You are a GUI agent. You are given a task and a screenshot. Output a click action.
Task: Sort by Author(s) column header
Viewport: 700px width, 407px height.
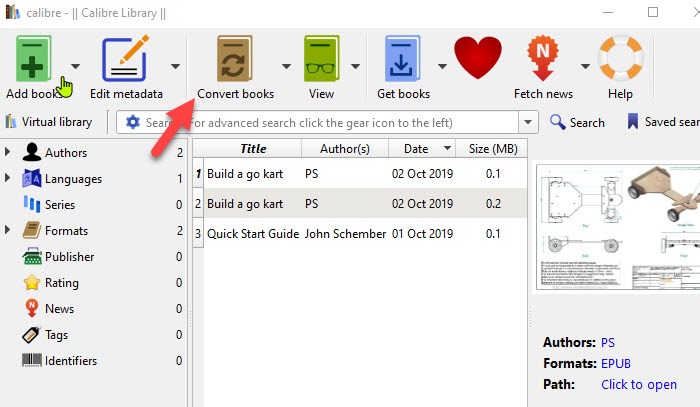pos(345,148)
